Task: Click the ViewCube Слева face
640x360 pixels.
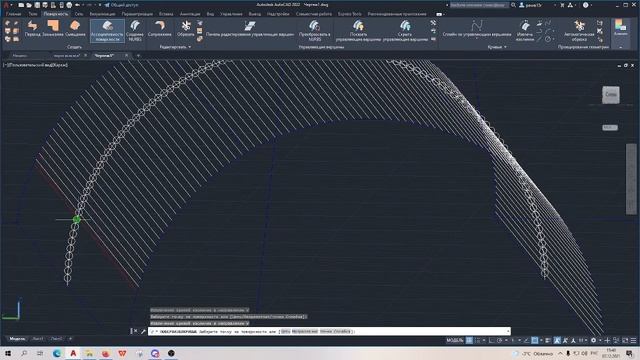Action: [x=611, y=95]
